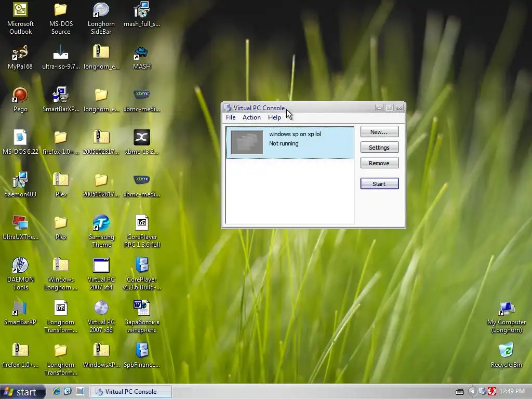Select the 'windows xp on xp lol' entry
Image resolution: width=532 pixels, height=399 pixels.
click(x=290, y=142)
